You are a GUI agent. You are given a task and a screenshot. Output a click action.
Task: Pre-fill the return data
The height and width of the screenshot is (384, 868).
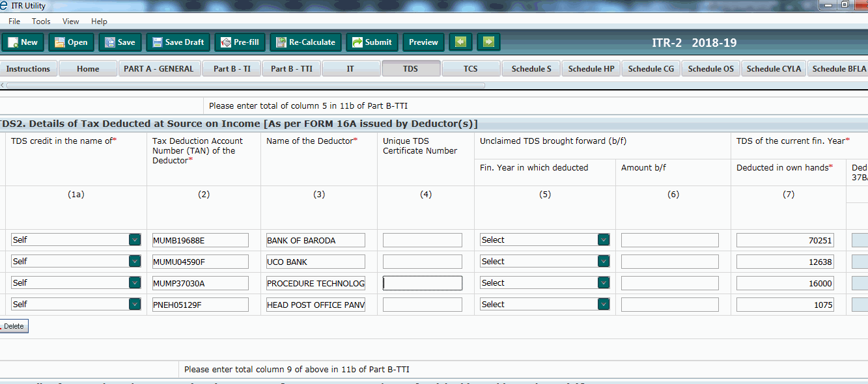(x=240, y=41)
